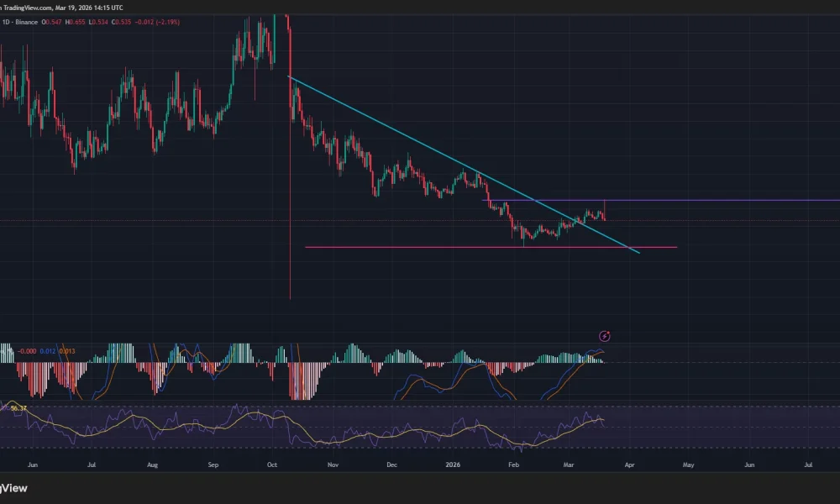Select the close price value C0.535
840x504 pixels.
tap(118, 22)
